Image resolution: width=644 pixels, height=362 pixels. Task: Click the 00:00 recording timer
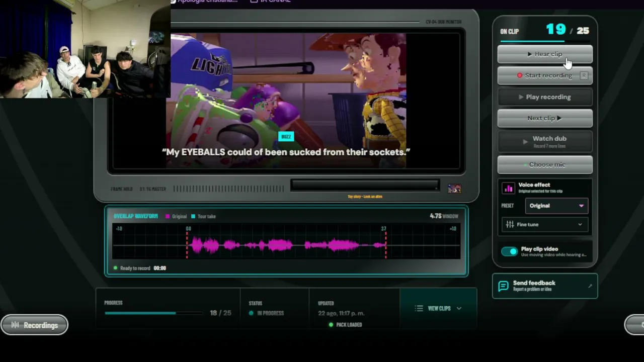[x=159, y=268]
